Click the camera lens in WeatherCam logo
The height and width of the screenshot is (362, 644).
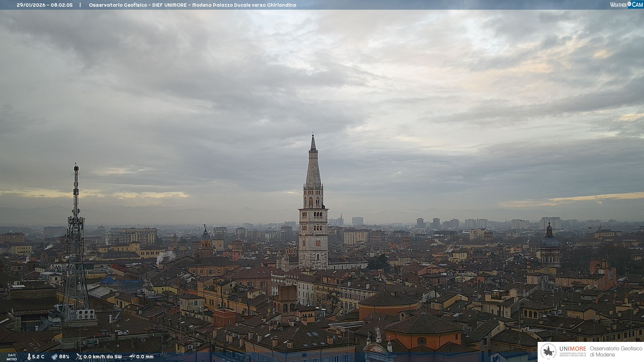click(x=629, y=4)
